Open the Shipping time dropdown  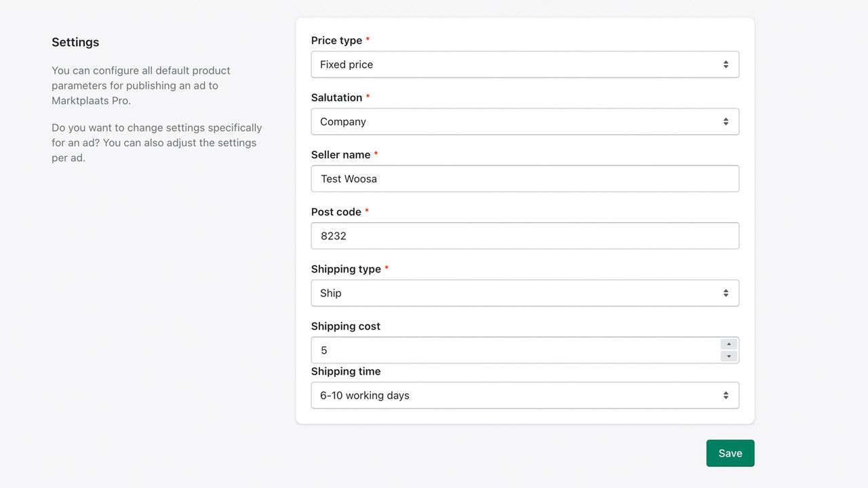pyautogui.click(x=525, y=395)
